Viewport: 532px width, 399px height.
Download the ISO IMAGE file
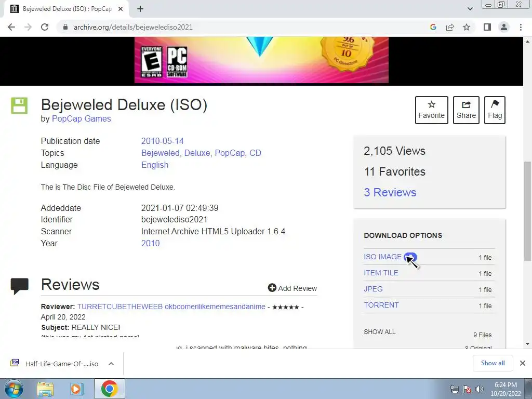pos(383,257)
